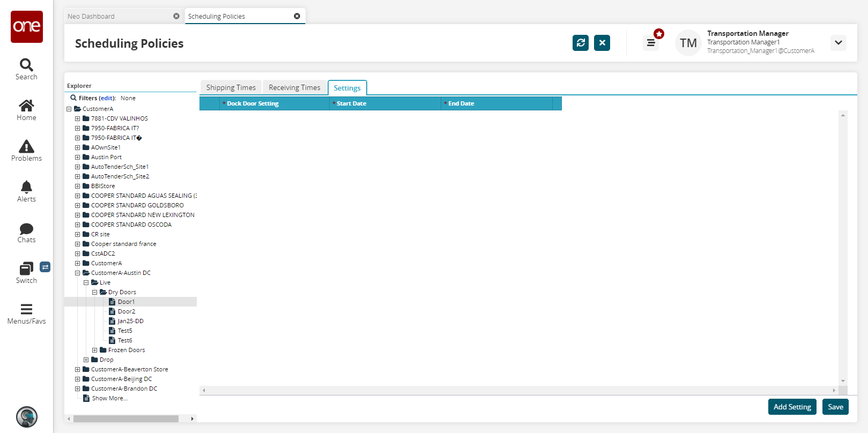
Task: Open the Search sidebar icon
Action: pyautogui.click(x=26, y=65)
